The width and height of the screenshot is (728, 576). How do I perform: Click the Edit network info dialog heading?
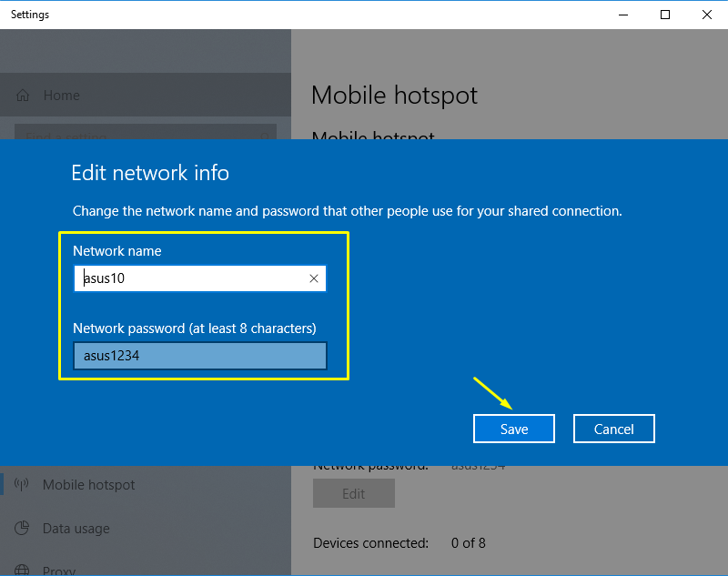[149, 173]
